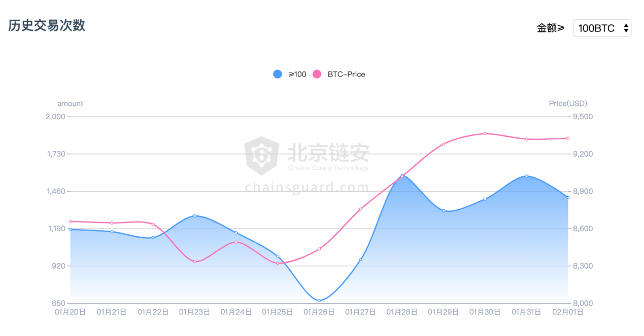
Task: Click the blue data point at 01月26日
Action: point(319,301)
